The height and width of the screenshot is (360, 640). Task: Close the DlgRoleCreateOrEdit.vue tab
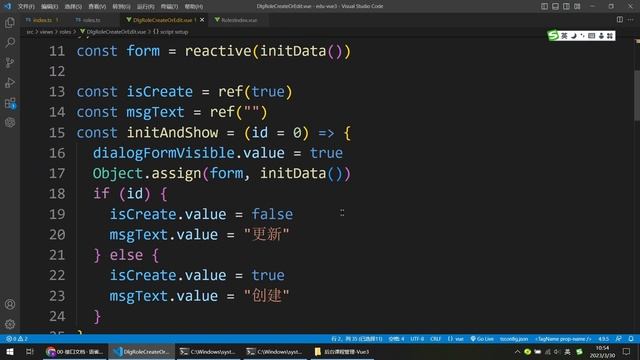click(202, 20)
